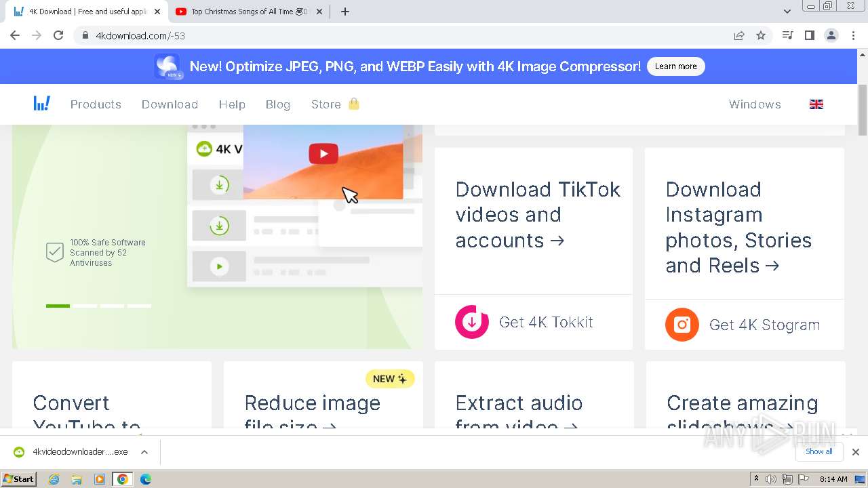
Task: Open the Chrome profile avatar
Action: click(x=831, y=35)
